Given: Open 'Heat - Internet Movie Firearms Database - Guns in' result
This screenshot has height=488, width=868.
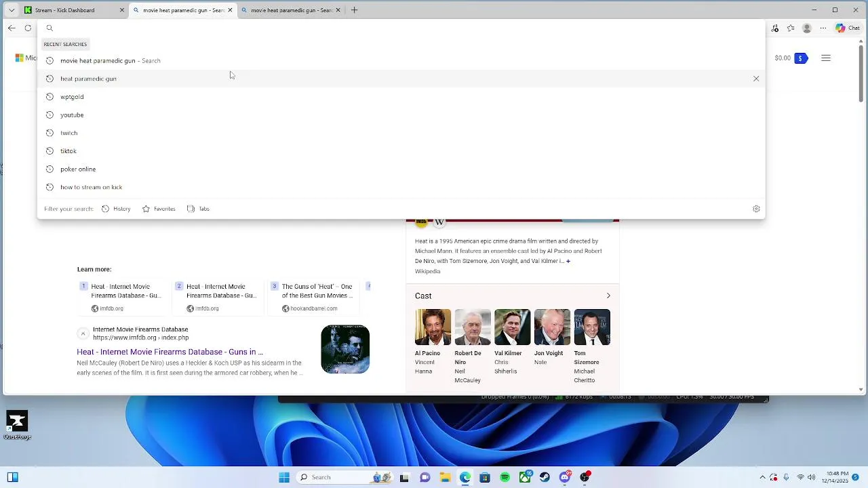Looking at the screenshot, I should point(170,352).
